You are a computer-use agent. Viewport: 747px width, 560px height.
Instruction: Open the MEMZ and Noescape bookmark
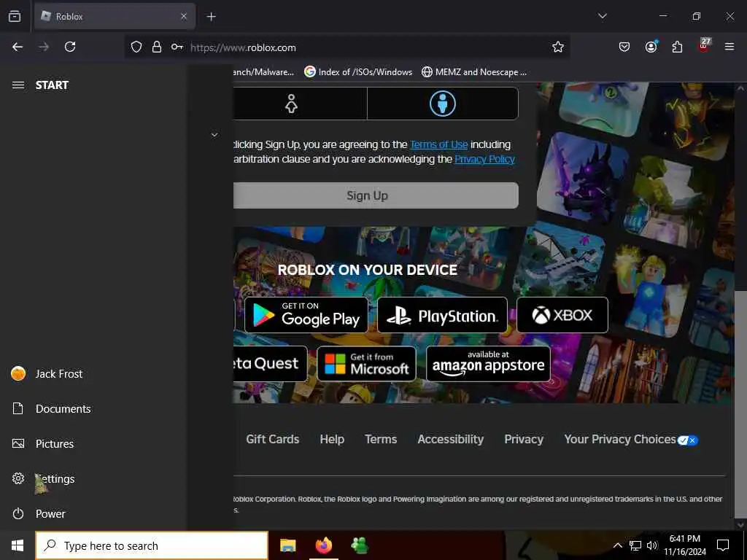[474, 72]
